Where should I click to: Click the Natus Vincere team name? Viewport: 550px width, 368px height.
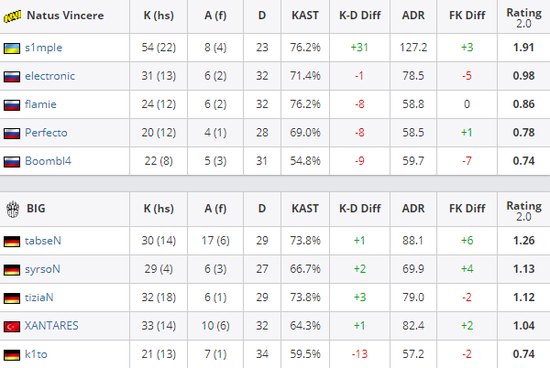pyautogui.click(x=65, y=15)
